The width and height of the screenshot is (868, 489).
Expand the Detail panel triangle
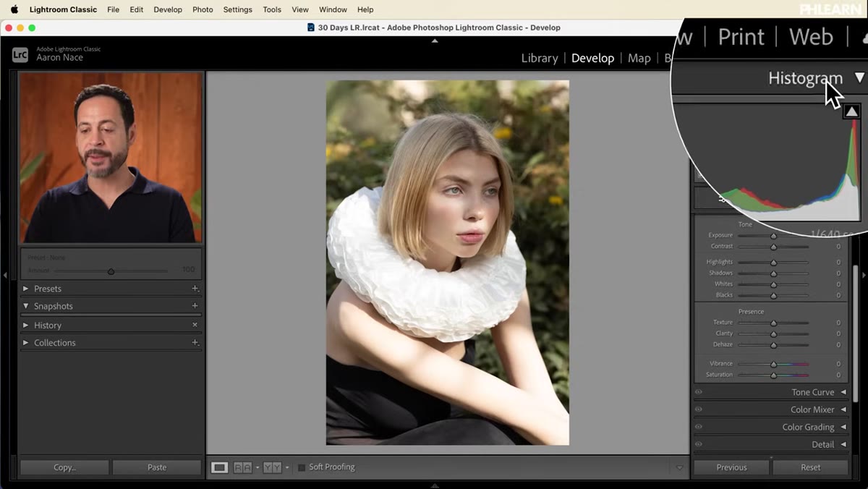coord(843,444)
